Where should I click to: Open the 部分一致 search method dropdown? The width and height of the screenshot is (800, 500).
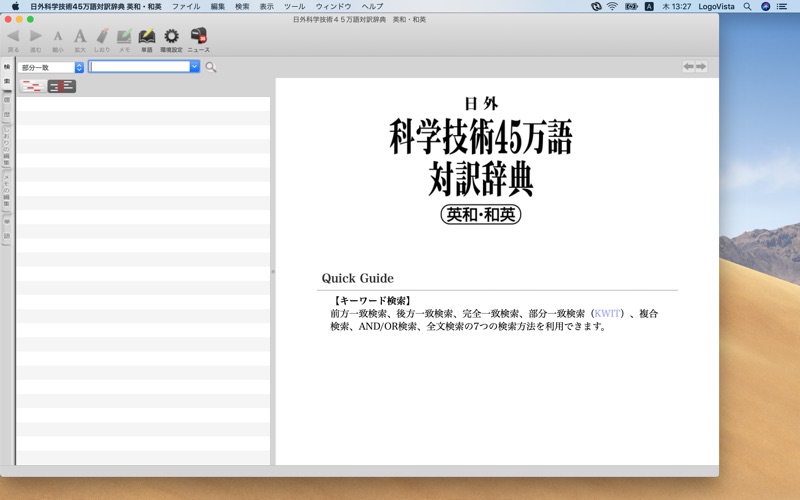pos(51,67)
